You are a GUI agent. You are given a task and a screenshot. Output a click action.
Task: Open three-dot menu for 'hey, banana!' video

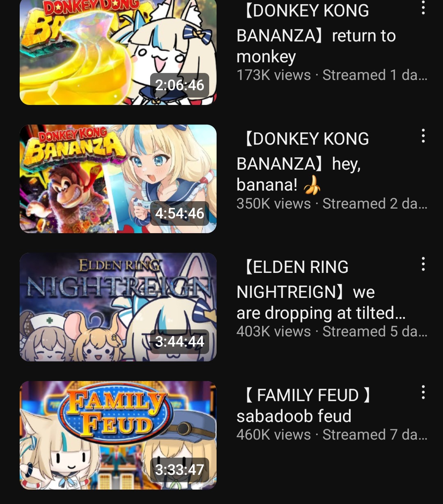(423, 136)
